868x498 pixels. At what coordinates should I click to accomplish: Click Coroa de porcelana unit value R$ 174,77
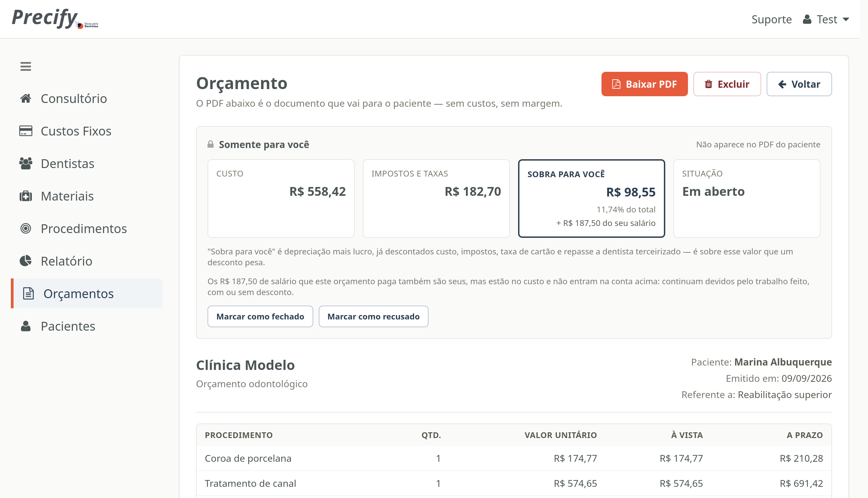575,458
